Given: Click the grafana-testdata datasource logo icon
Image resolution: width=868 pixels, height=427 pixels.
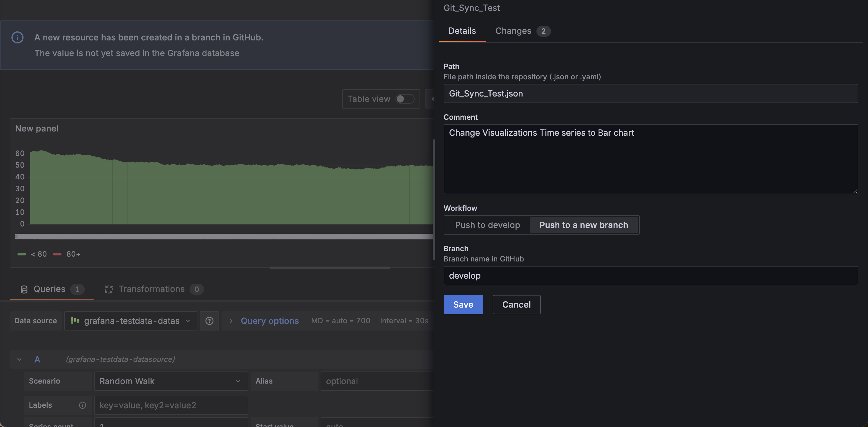Looking at the screenshot, I should [x=75, y=321].
